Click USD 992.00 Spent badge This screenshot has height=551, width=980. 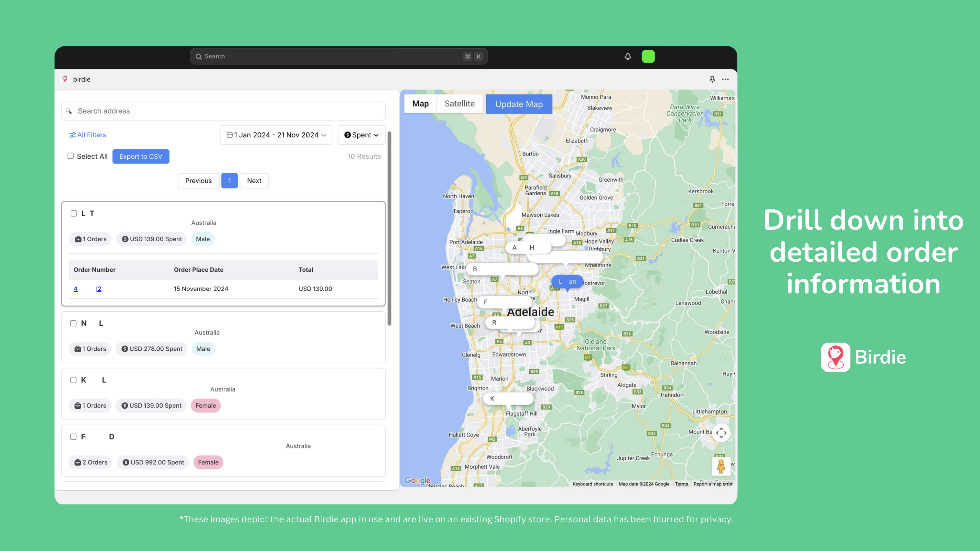(153, 462)
